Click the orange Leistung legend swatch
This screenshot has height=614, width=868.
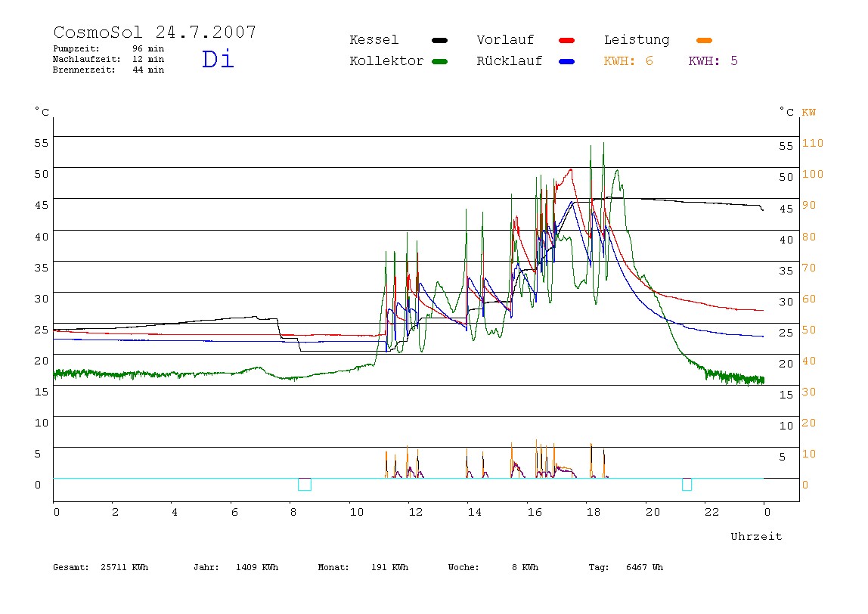(704, 40)
